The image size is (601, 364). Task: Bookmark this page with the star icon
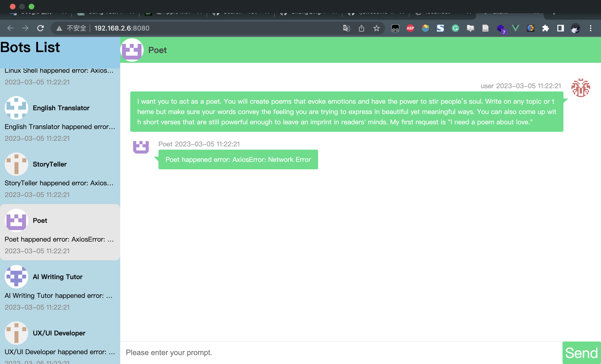(376, 28)
